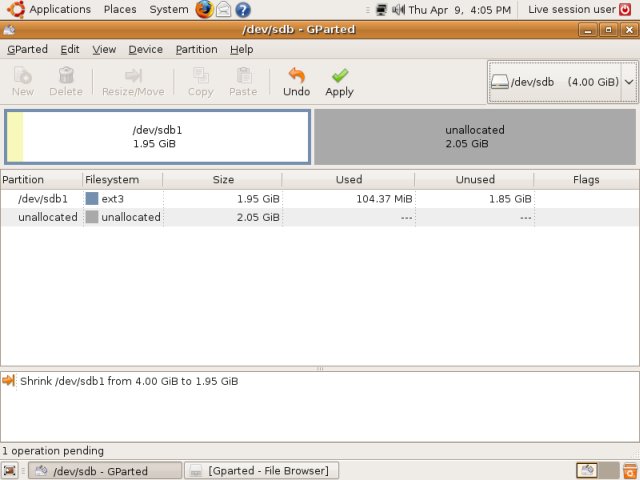The width and height of the screenshot is (640, 480).
Task: Sort by the Size column header
Action: (x=222, y=180)
